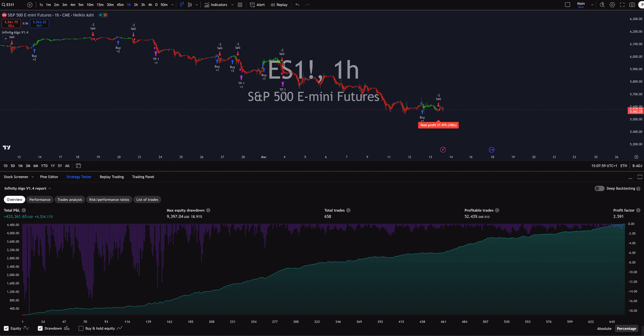Open chart settings via the hexagon icon
The width and height of the screenshot is (644, 336).
coord(612,5)
